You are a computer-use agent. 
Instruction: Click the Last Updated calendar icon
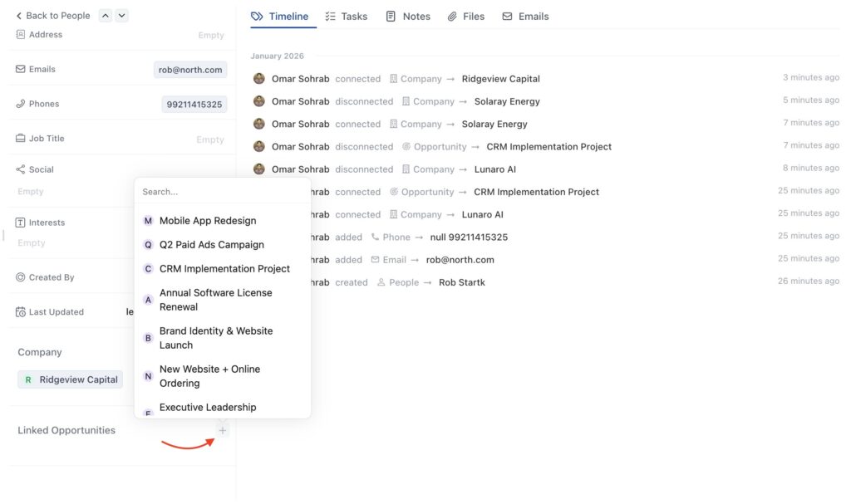click(21, 312)
